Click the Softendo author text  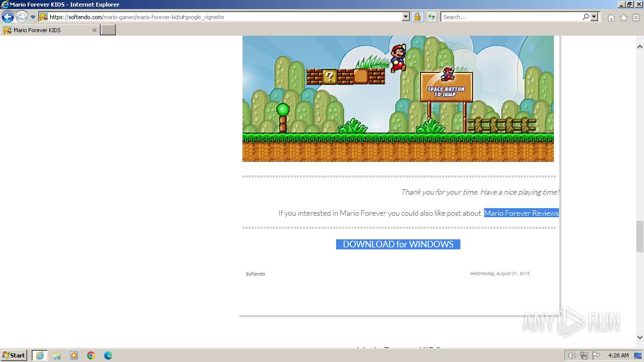(x=256, y=274)
